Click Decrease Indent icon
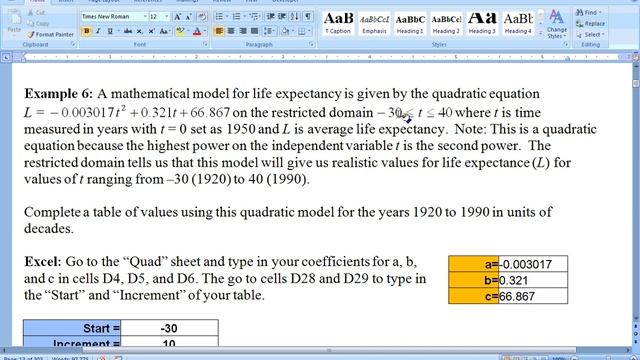Viewport: 640px width, 360px height. (270, 16)
